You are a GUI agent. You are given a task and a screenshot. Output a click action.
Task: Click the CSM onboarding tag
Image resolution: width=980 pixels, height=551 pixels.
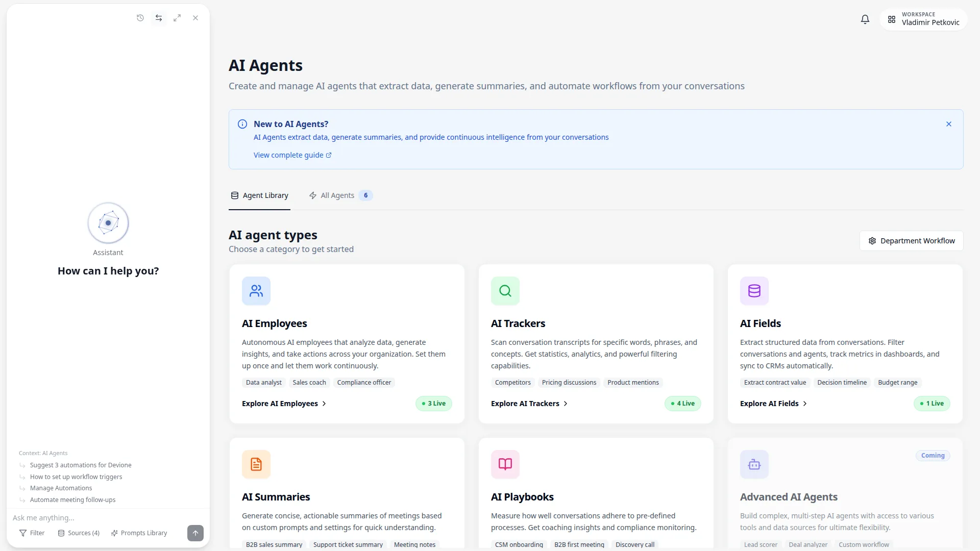(x=519, y=545)
